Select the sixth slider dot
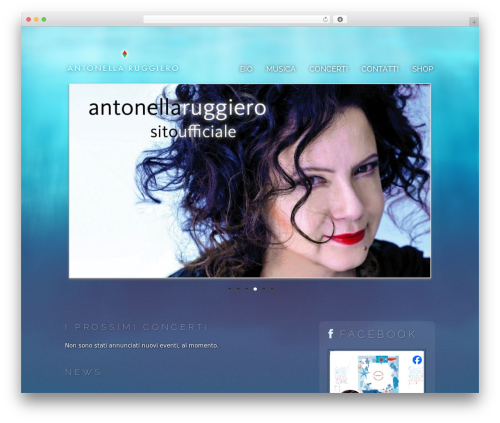 [x=272, y=289]
